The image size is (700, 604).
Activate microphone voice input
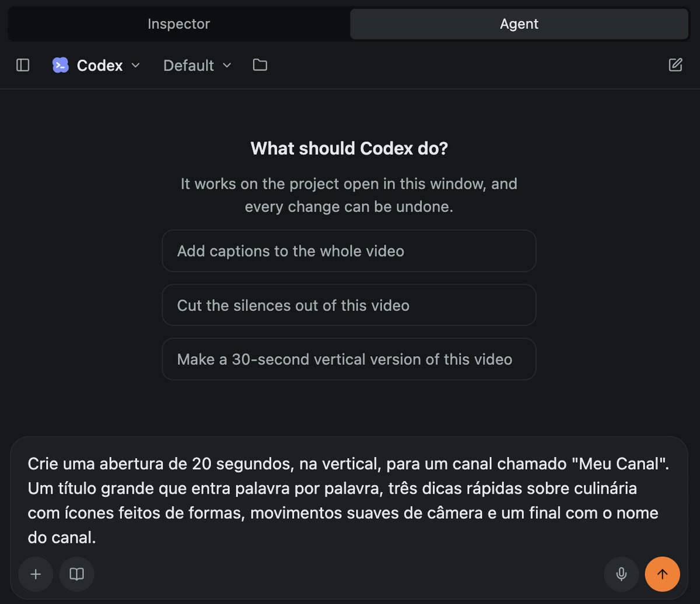[621, 574]
